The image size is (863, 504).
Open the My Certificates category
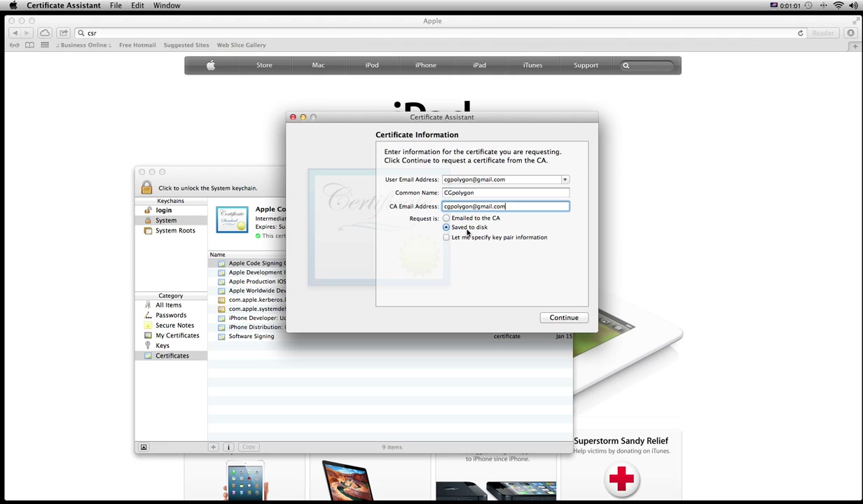177,335
